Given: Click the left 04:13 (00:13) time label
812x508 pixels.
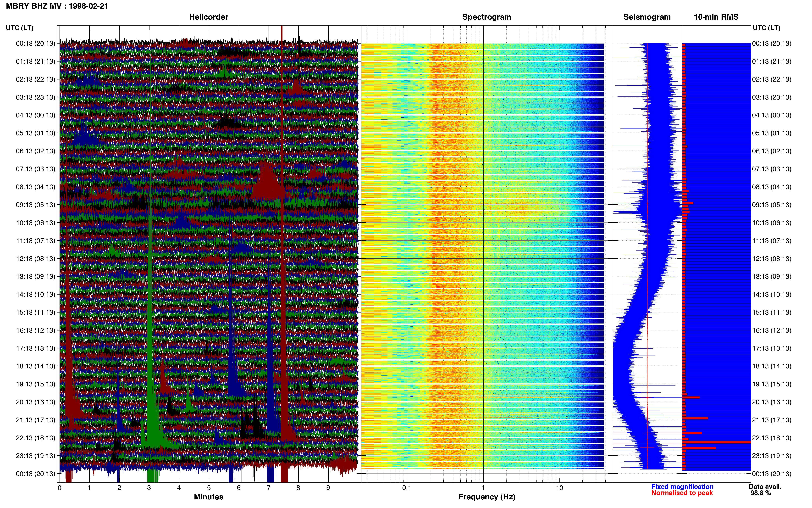Looking at the screenshot, I should pos(36,115).
